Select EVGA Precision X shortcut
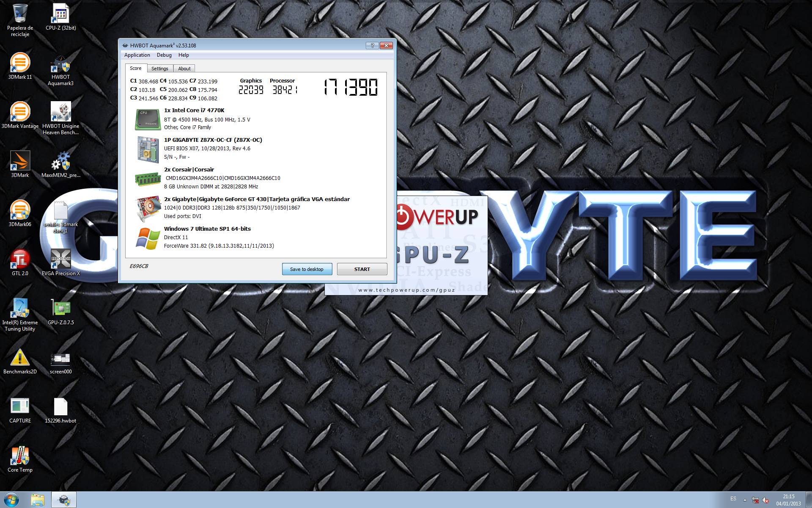The height and width of the screenshot is (508, 812). pos(60,262)
